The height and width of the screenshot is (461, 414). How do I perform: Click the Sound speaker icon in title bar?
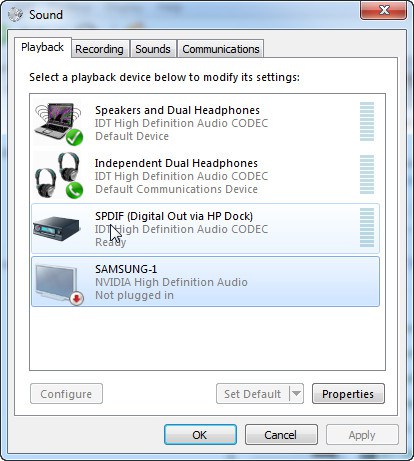[15, 14]
